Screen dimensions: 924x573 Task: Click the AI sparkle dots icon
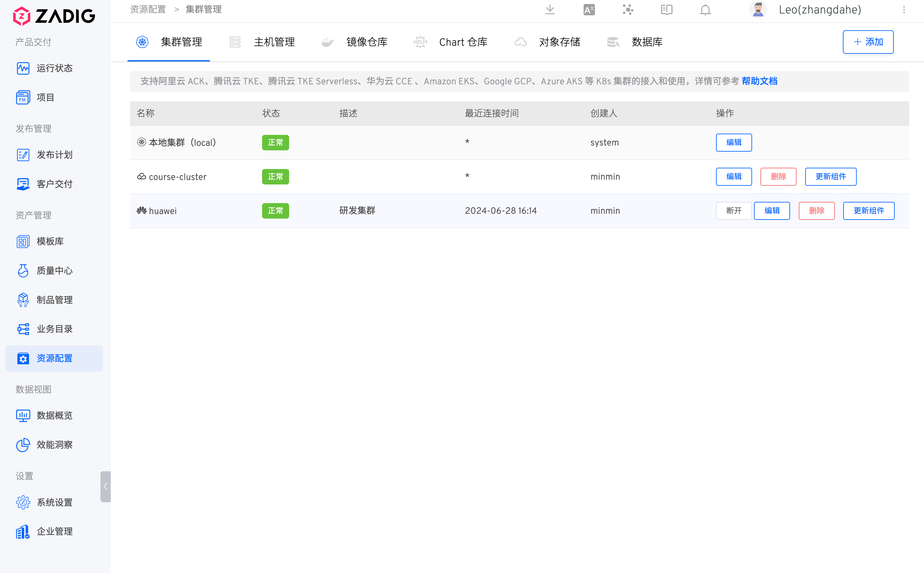coord(628,9)
